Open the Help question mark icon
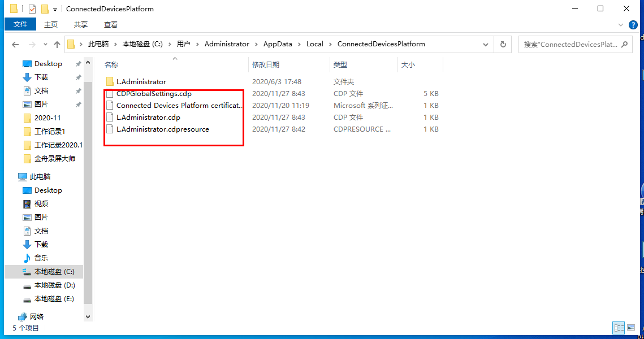644x339 pixels. 633,25
